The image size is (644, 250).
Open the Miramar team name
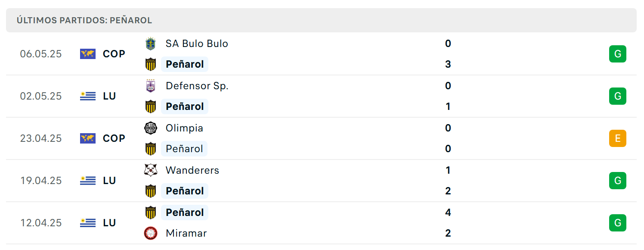coord(186,233)
